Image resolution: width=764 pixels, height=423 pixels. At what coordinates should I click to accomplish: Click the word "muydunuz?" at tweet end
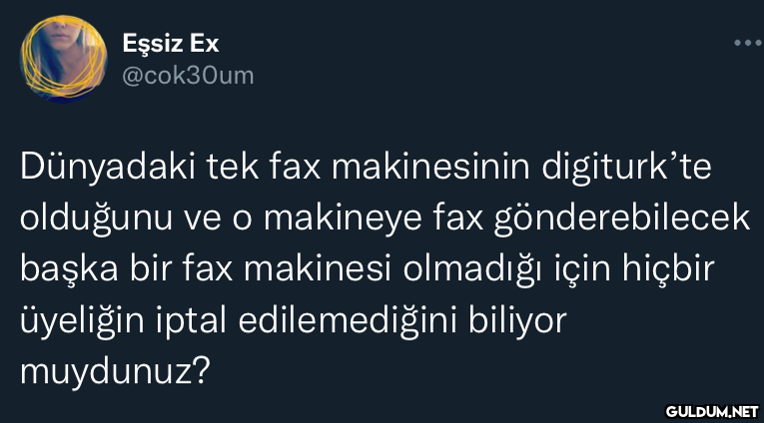point(115,374)
